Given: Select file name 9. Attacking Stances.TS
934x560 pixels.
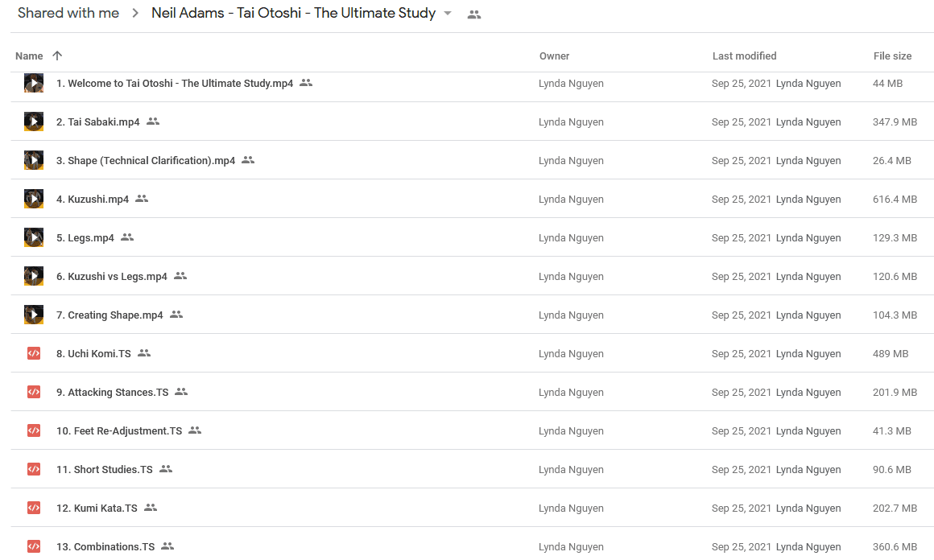Looking at the screenshot, I should (113, 392).
